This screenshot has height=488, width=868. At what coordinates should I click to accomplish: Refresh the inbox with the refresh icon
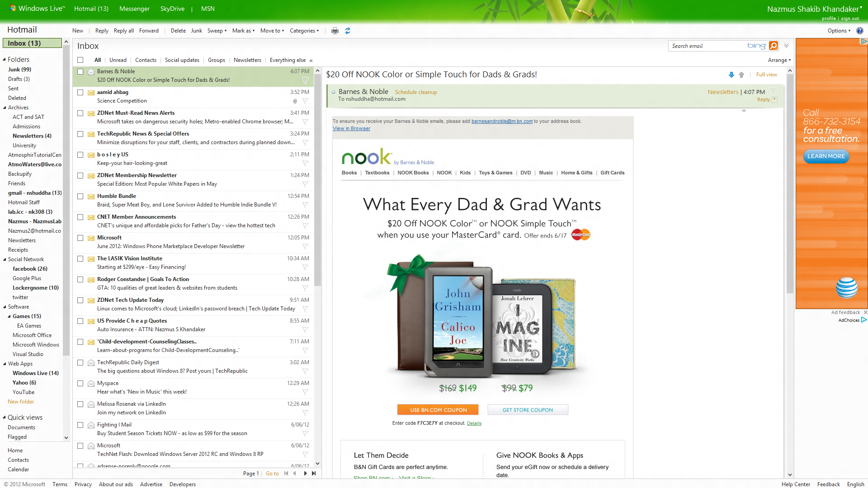[348, 31]
